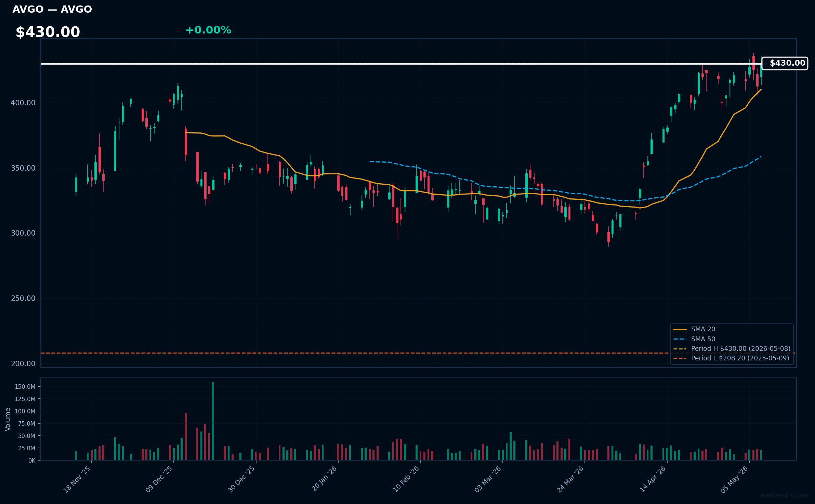Click the 30 Dec '25 date label
Image resolution: width=815 pixels, height=504 pixels.
(x=242, y=479)
